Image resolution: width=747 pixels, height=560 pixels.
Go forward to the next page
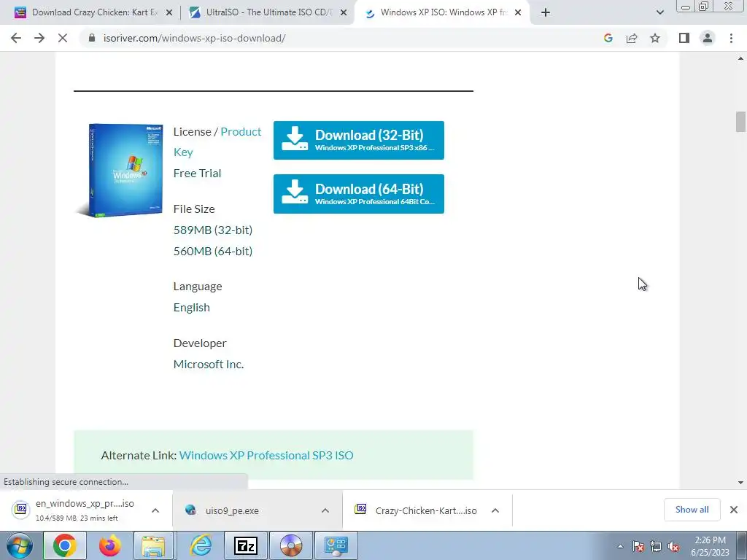point(39,38)
